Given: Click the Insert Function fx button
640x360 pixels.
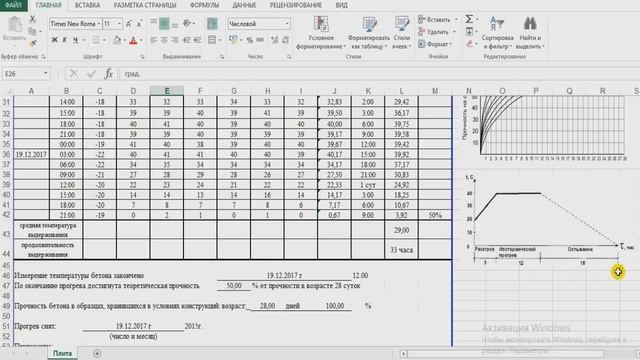Looking at the screenshot, I should tap(109, 74).
